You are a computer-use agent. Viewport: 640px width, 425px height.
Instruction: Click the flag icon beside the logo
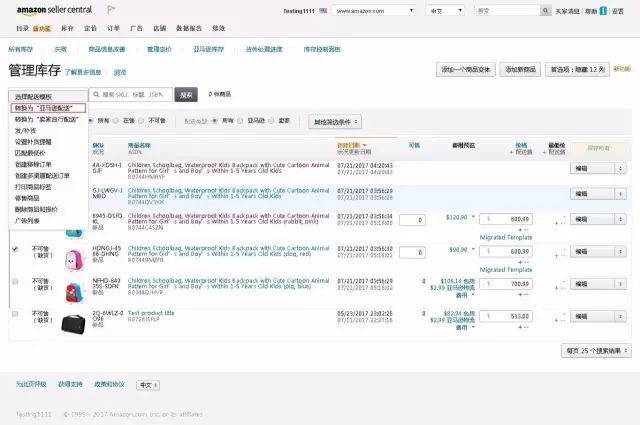coord(111,10)
